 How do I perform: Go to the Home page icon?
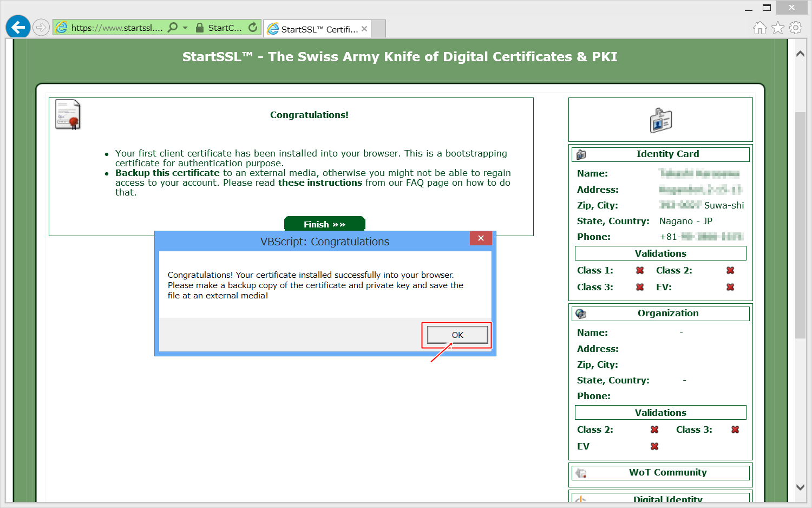point(760,28)
